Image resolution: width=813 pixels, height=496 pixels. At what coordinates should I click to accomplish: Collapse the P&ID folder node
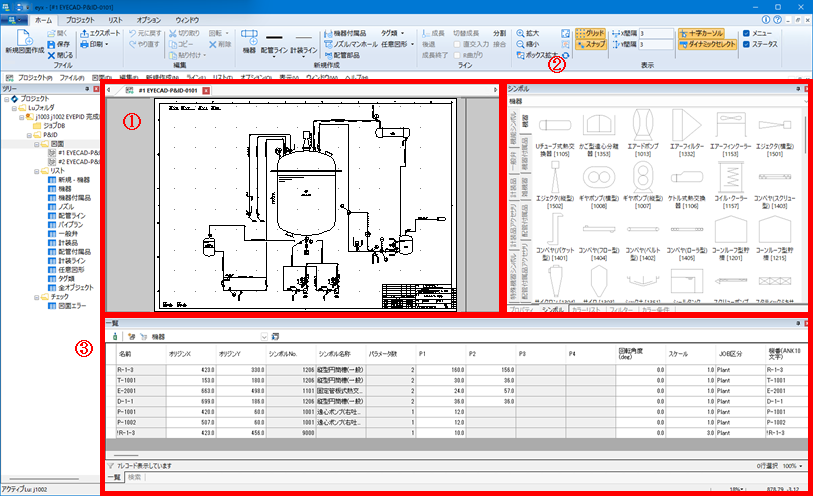point(30,135)
